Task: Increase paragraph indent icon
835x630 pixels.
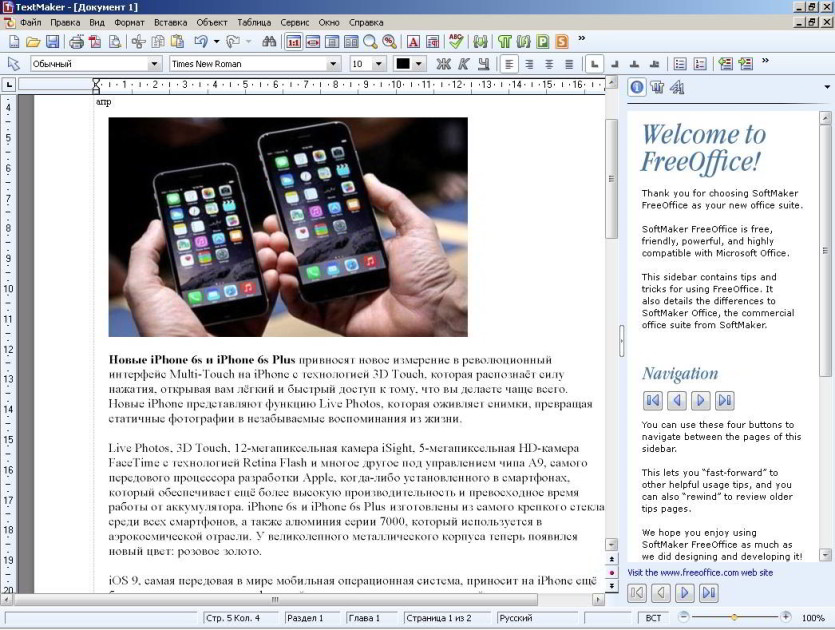Action: [746, 64]
